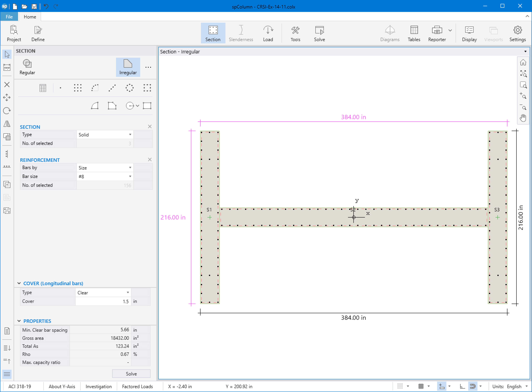Collapse the ribbon with the chevron
Screen dimensions: 532x392
(x=527, y=16)
